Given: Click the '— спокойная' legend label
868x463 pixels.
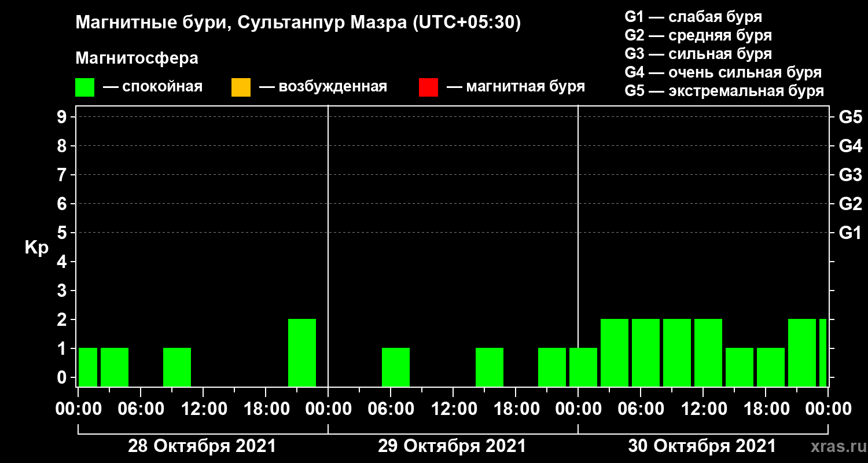Looking at the screenshot, I should [153, 87].
